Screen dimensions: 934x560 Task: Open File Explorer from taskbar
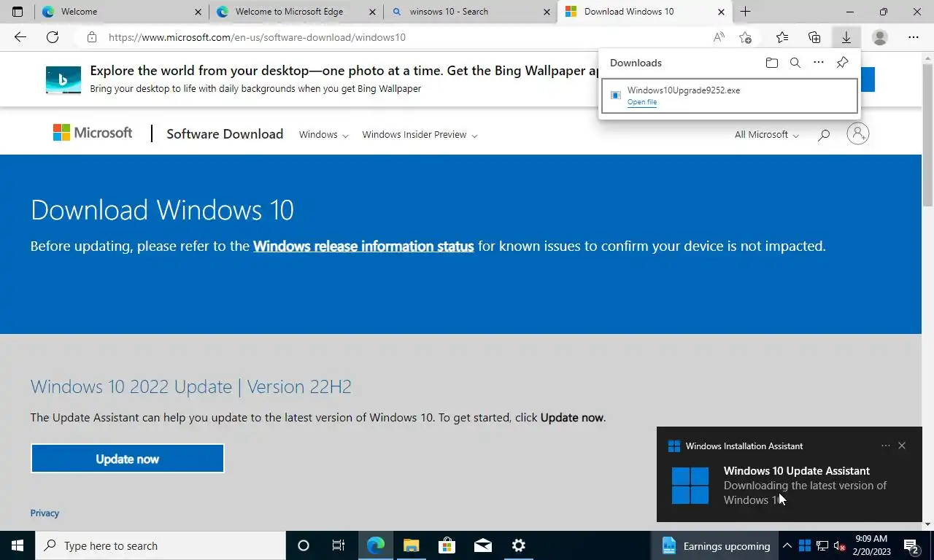coord(411,545)
